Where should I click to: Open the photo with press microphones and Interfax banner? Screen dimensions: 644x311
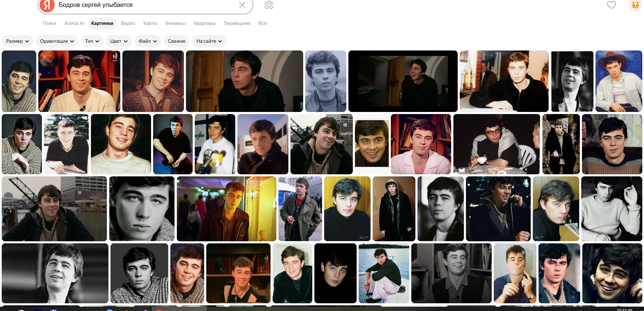pos(215,144)
